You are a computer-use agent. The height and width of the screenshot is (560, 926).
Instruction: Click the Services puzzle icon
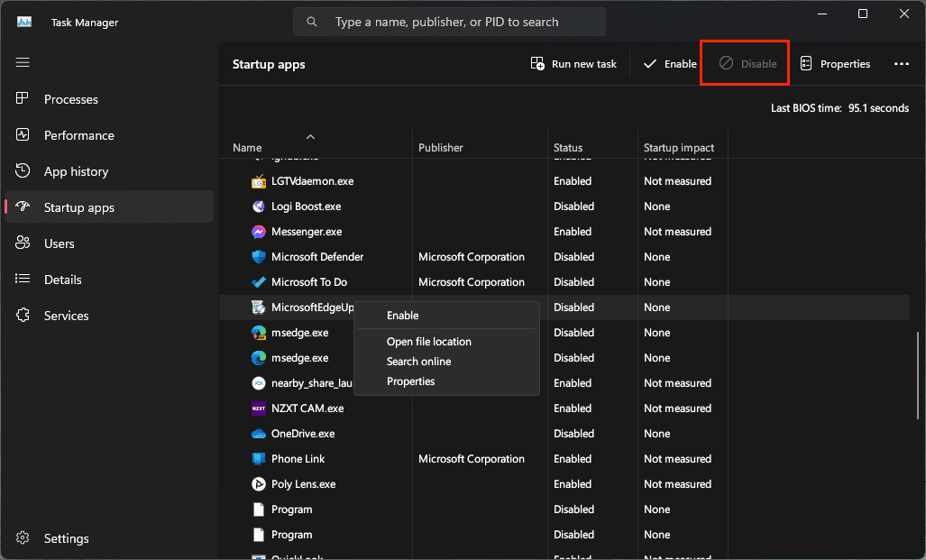click(x=23, y=315)
